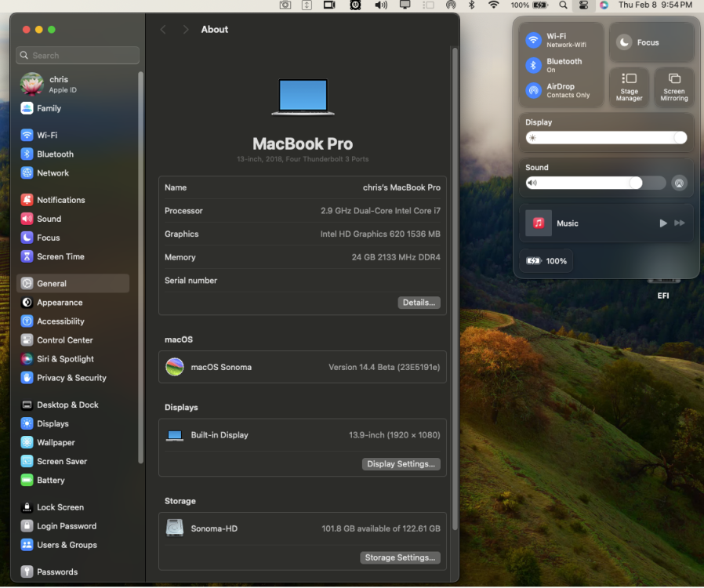
Task: Click the Name row chris's MacBook Pro
Action: 302,187
